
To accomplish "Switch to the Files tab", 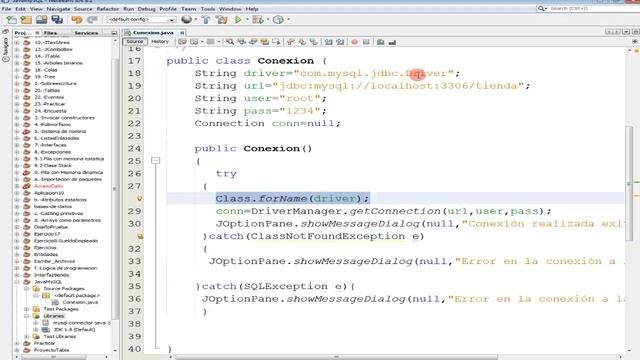I will pyautogui.click(x=50, y=33).
